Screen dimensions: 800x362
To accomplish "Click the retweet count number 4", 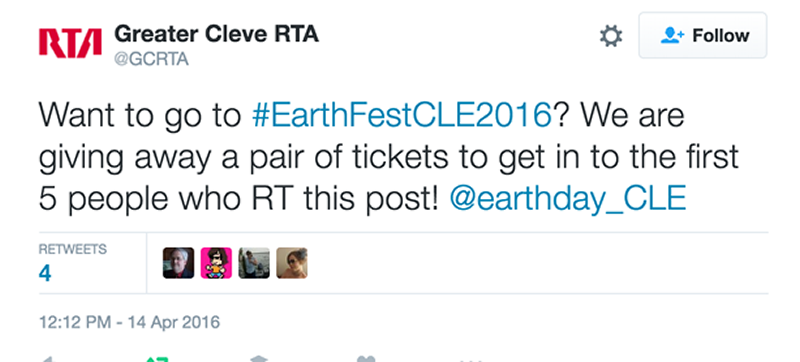I will [x=45, y=274].
